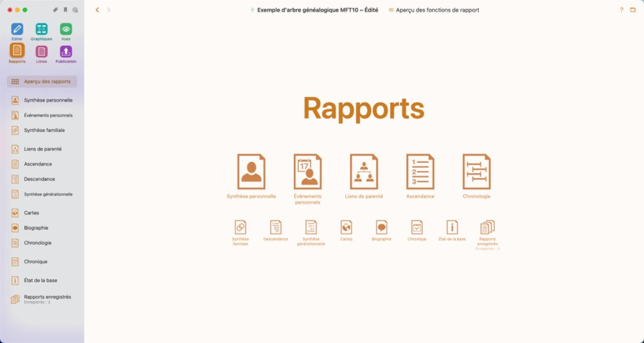Open the large Synthèse personnelle report icon
Viewport: 644px width, 343px height.
[x=251, y=171]
